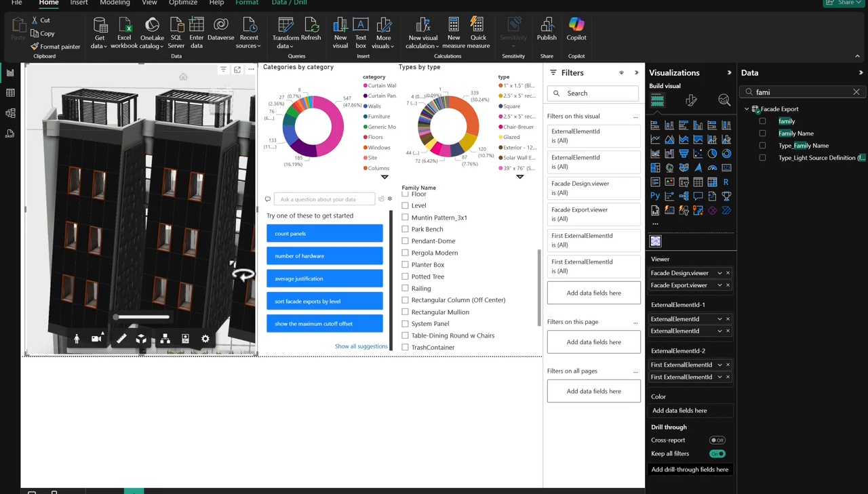Switch to the Optimize ribbon tab
The height and width of the screenshot is (494, 868).
click(183, 3)
